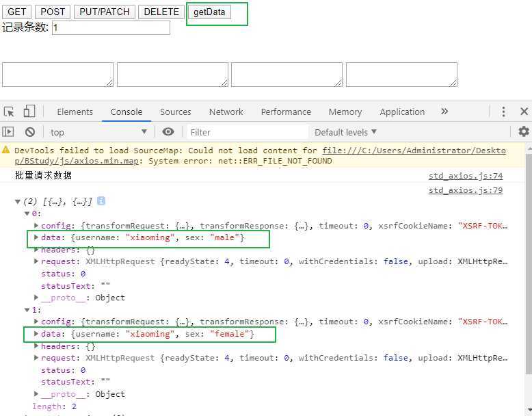532x416 pixels.
Task: Open the Memory tab
Action: [x=345, y=112]
